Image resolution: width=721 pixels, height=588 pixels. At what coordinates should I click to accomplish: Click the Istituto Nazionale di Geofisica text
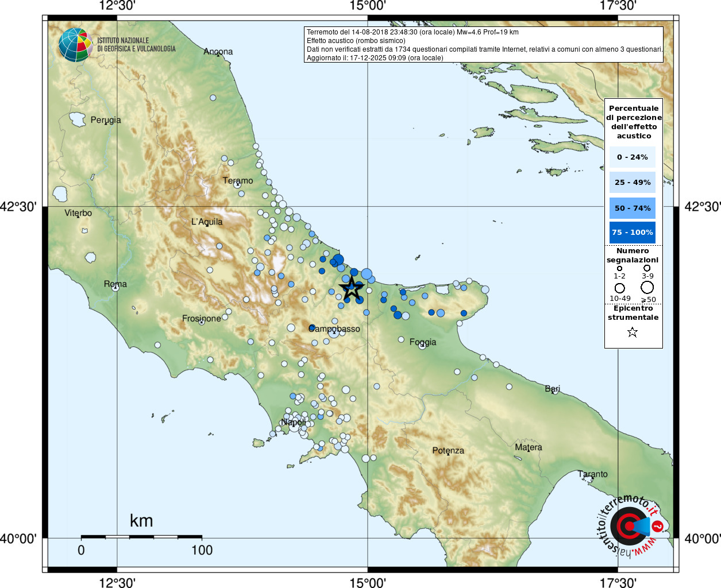[136, 45]
